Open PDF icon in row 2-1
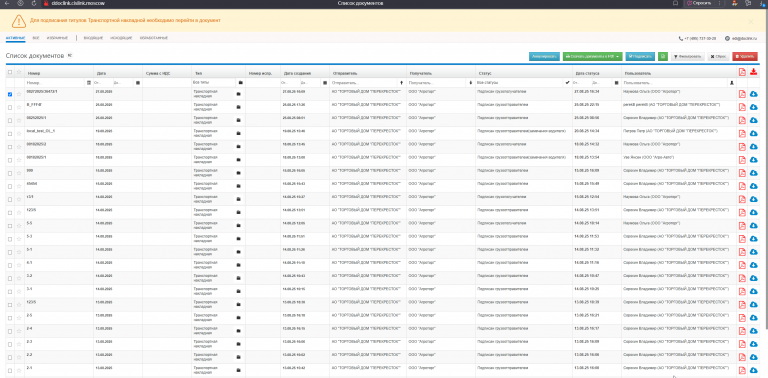The height and width of the screenshot is (378, 768). click(x=742, y=370)
